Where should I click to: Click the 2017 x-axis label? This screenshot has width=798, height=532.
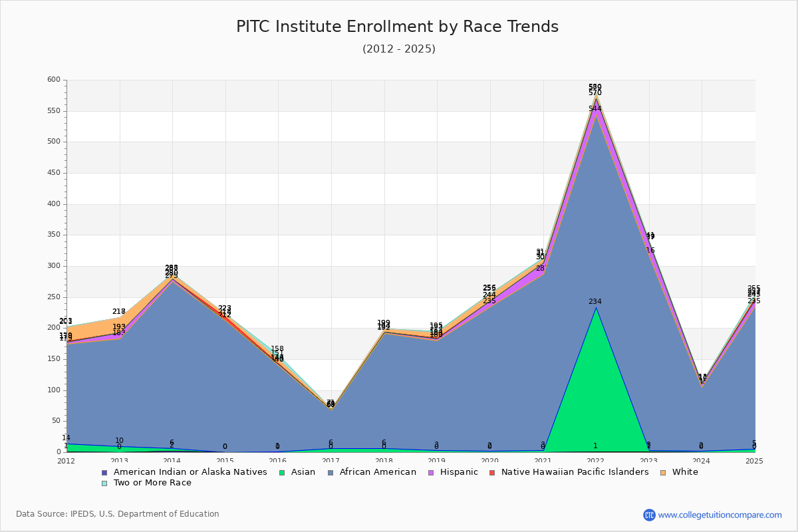click(331, 460)
